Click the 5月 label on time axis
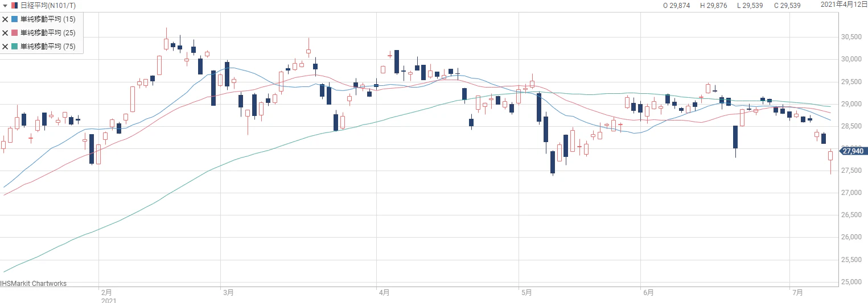The width and height of the screenshot is (868, 303). pos(526,293)
